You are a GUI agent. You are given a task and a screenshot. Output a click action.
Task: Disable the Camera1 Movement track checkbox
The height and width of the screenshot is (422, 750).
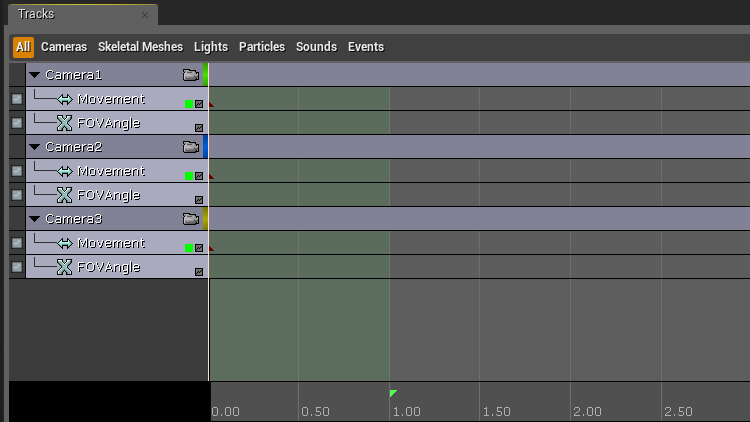coord(17,99)
